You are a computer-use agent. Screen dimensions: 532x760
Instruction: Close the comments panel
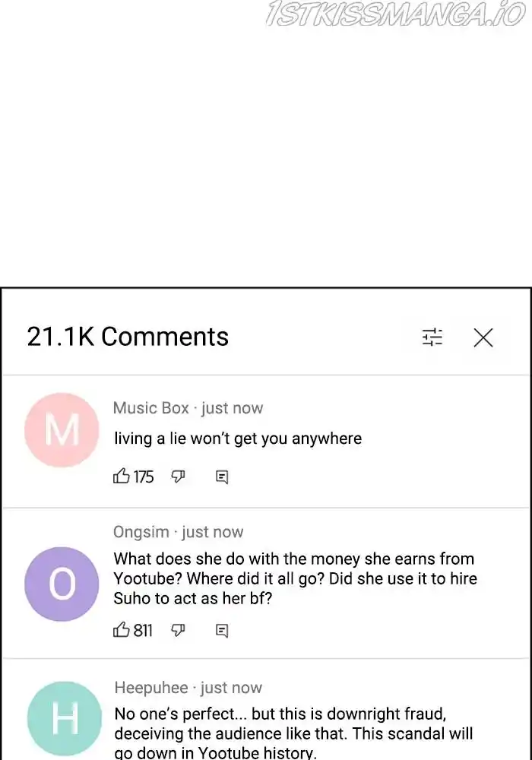click(483, 337)
